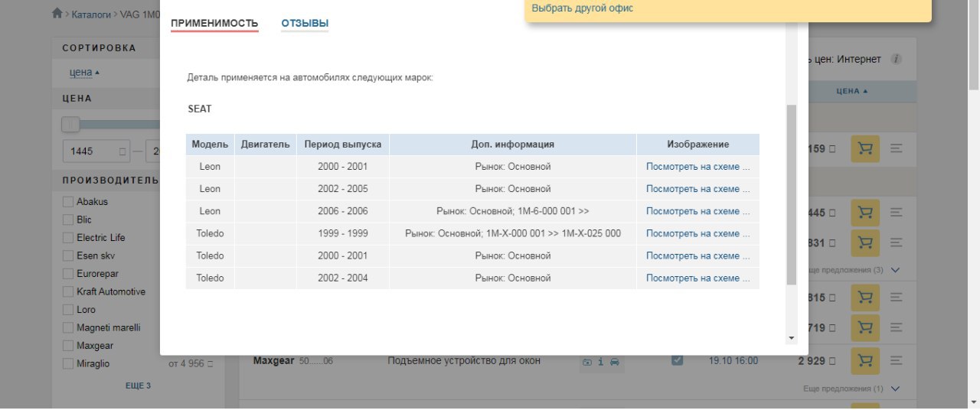This screenshot has width=980, height=410.
Task: Click the info 'i' icon in Maxgear row
Action: (601, 361)
